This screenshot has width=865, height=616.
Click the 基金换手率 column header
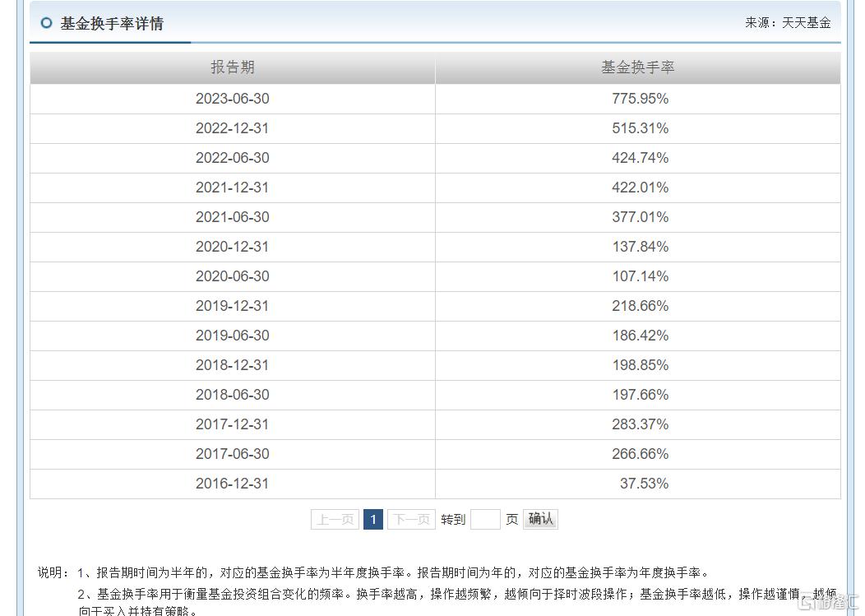pyautogui.click(x=638, y=67)
